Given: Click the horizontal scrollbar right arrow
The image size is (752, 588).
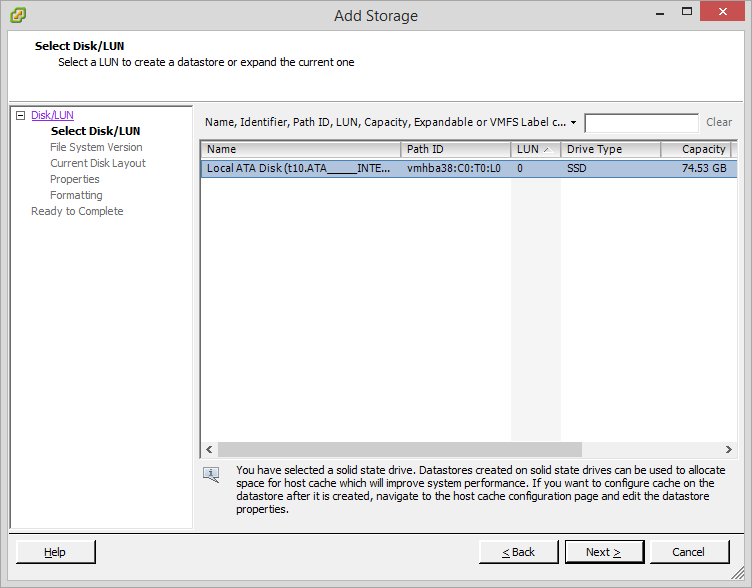Looking at the screenshot, I should 729,450.
